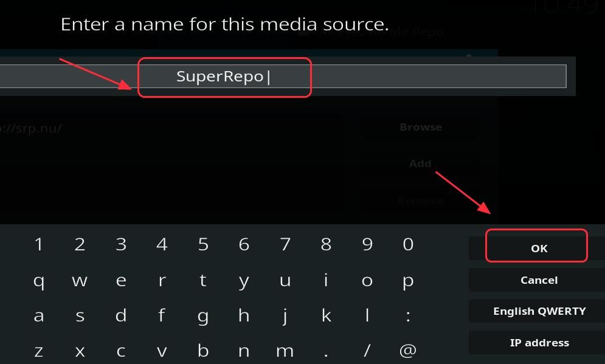Image resolution: width=605 pixels, height=364 pixels.
Task: Tap the period key
Action: tap(326, 351)
